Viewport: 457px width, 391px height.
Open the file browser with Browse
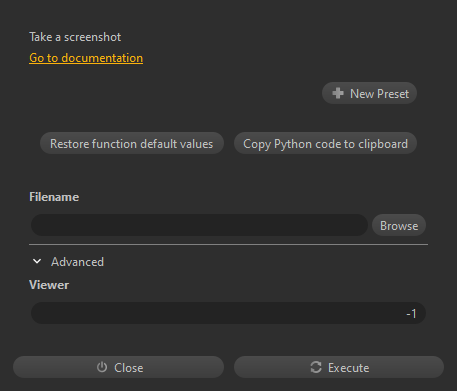[399, 226]
